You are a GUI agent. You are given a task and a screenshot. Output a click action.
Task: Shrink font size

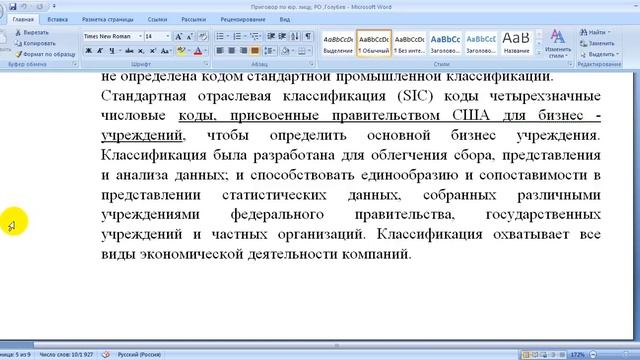190,36
